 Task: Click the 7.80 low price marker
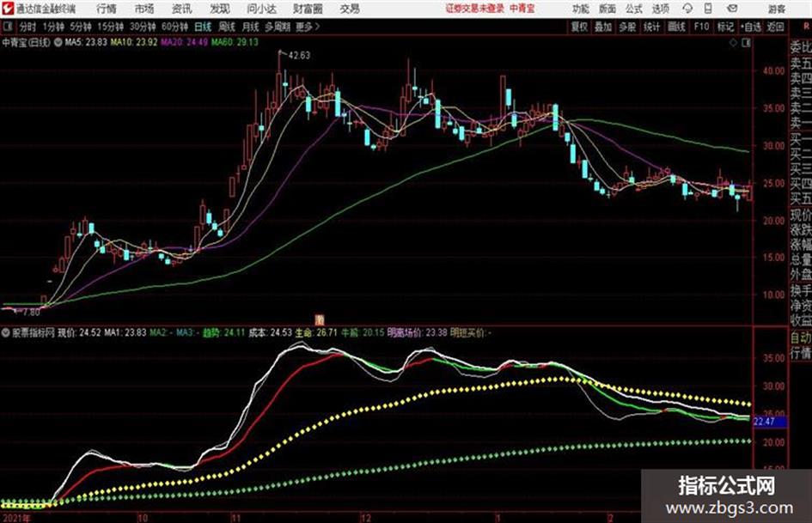[x=31, y=313]
